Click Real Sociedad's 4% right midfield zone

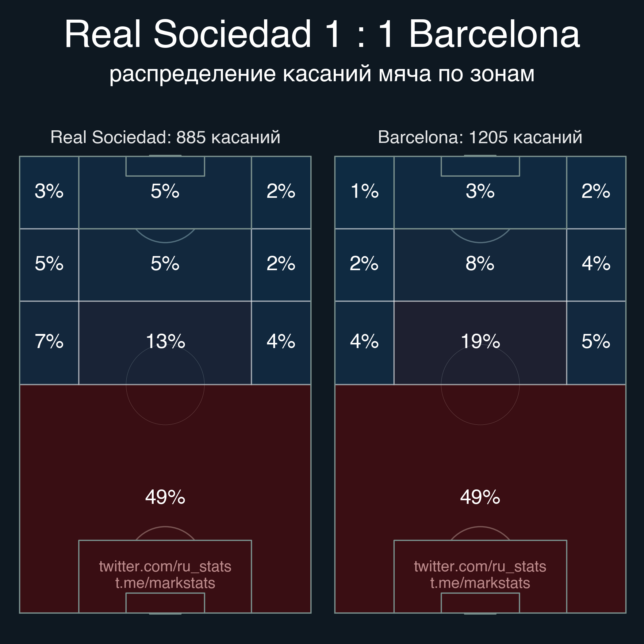coord(281,343)
